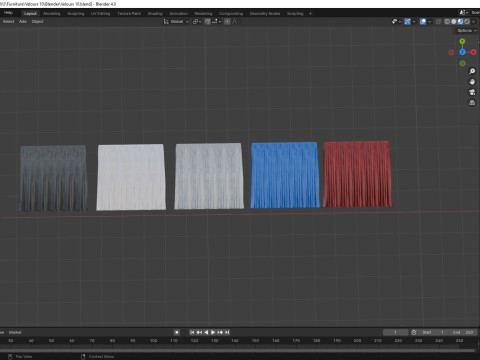Click the Start frame field
The image size is (480, 360).
[433, 332]
